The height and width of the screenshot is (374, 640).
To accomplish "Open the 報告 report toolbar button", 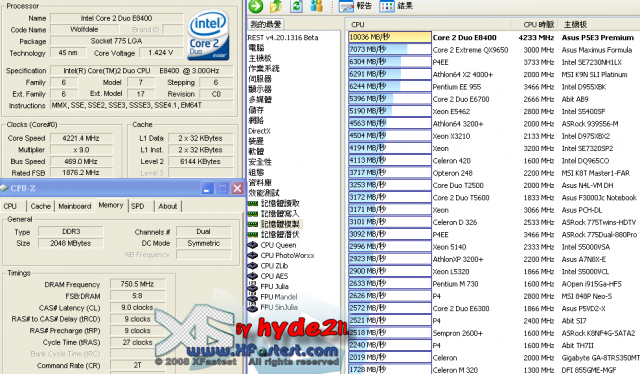I will pos(355,6).
